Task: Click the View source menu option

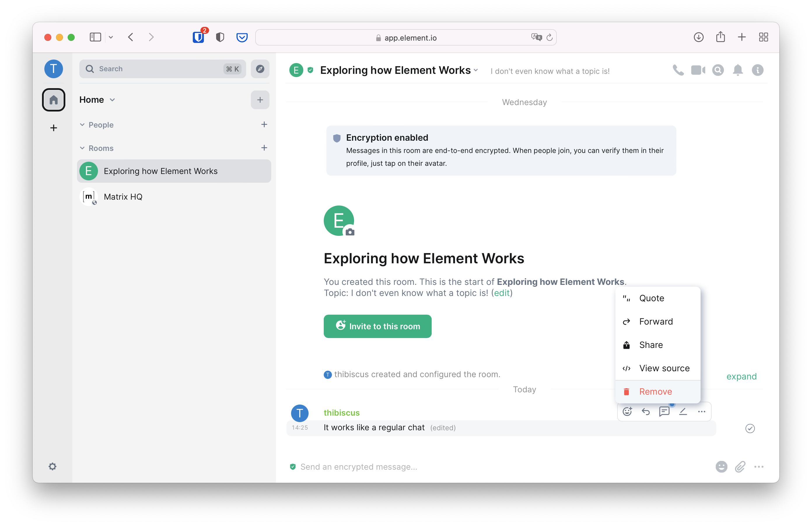Action: [664, 368]
